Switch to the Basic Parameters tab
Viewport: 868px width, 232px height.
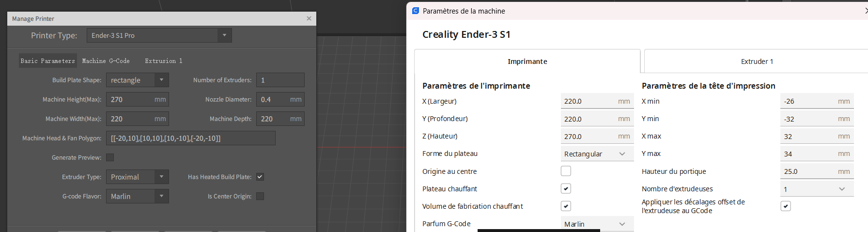pyautogui.click(x=47, y=61)
